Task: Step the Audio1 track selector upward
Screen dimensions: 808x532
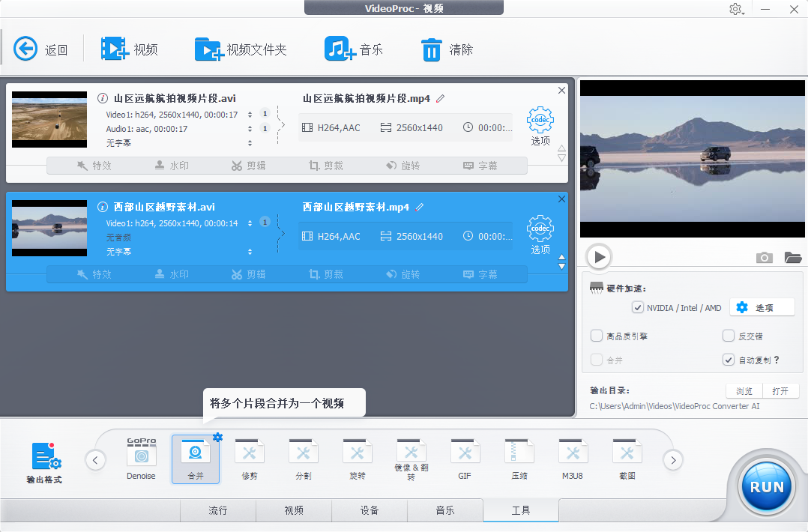Action: pos(250,124)
